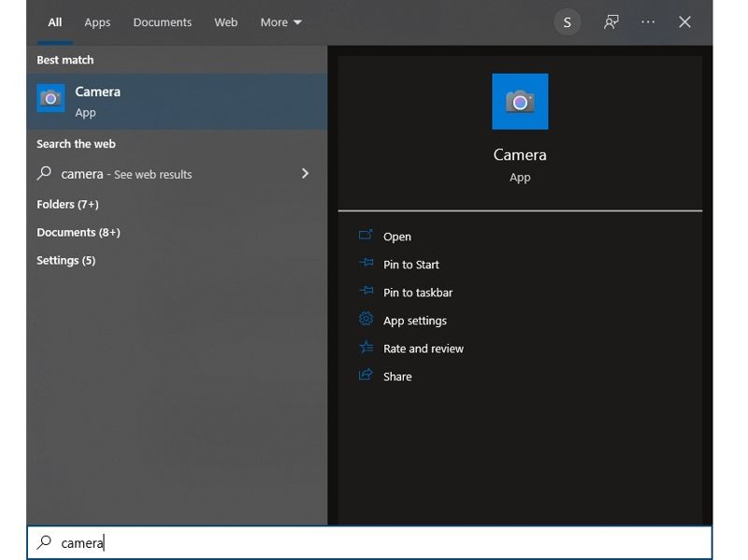Open the three-dot options menu
Viewport: 748px width, 560px height.
point(648,22)
